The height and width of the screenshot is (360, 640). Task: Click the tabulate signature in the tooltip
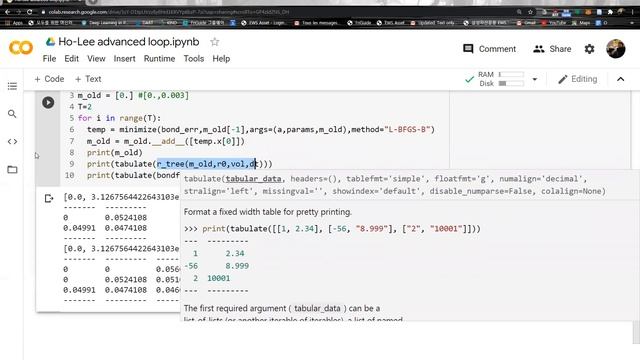click(395, 185)
